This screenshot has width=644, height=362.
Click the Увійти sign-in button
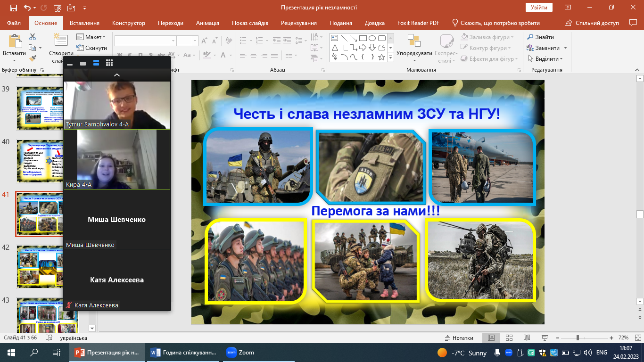(x=539, y=7)
